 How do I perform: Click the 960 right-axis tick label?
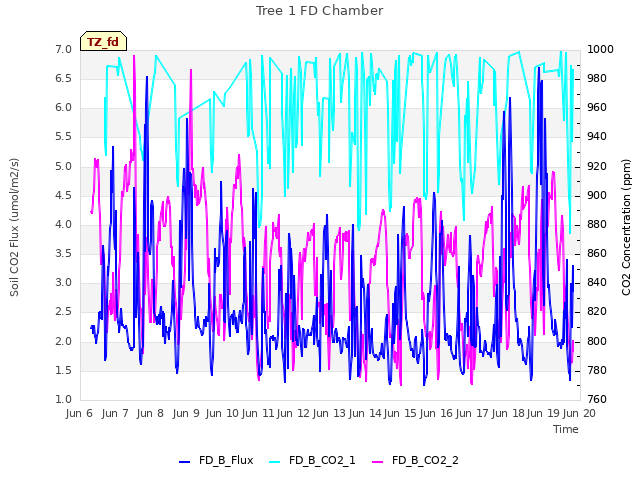coord(597,108)
